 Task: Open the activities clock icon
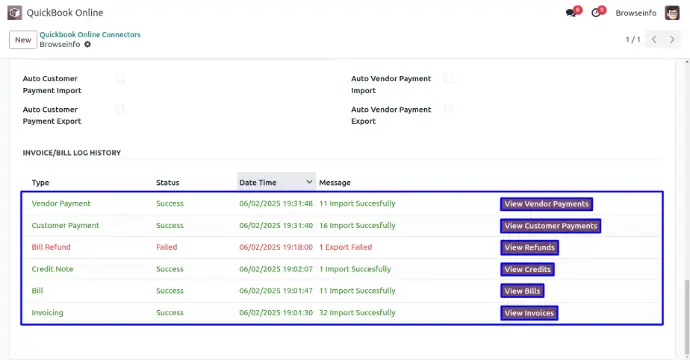(596, 13)
